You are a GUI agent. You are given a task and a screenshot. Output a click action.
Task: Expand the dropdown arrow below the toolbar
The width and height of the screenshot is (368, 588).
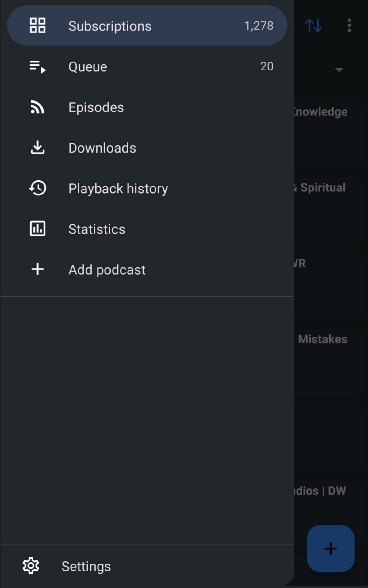pyautogui.click(x=339, y=70)
